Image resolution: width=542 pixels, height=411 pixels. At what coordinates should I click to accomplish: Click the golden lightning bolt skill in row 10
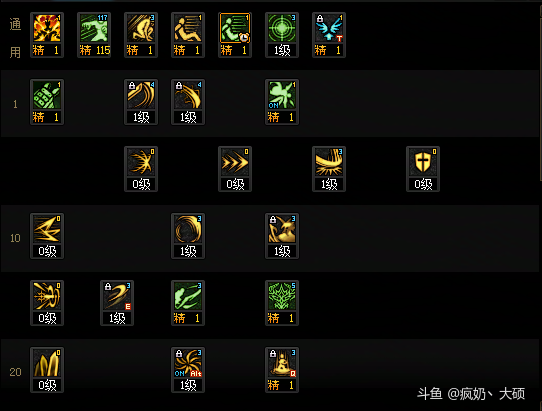47,236
